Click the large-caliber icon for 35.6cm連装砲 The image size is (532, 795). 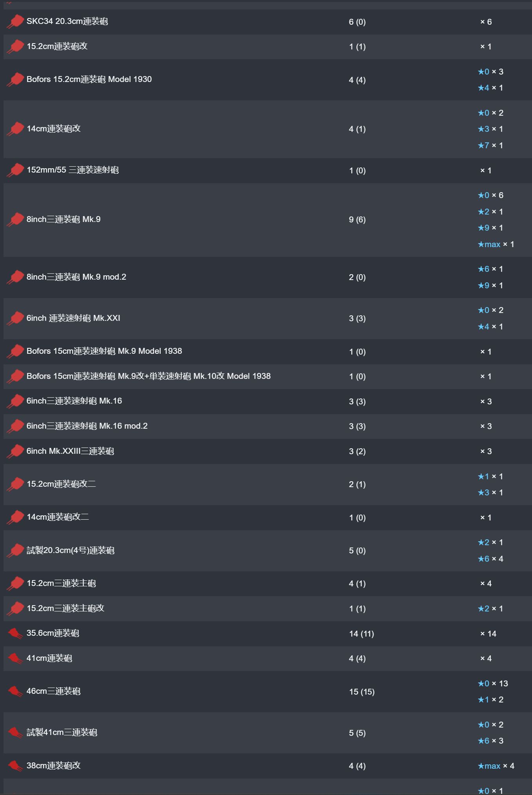[x=15, y=633]
